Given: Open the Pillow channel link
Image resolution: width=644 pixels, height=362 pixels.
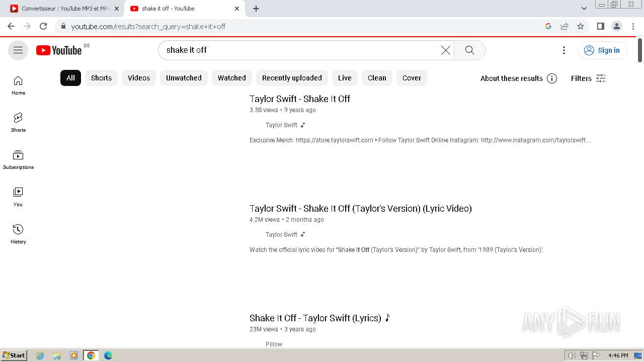Looking at the screenshot, I should pos(274,344).
